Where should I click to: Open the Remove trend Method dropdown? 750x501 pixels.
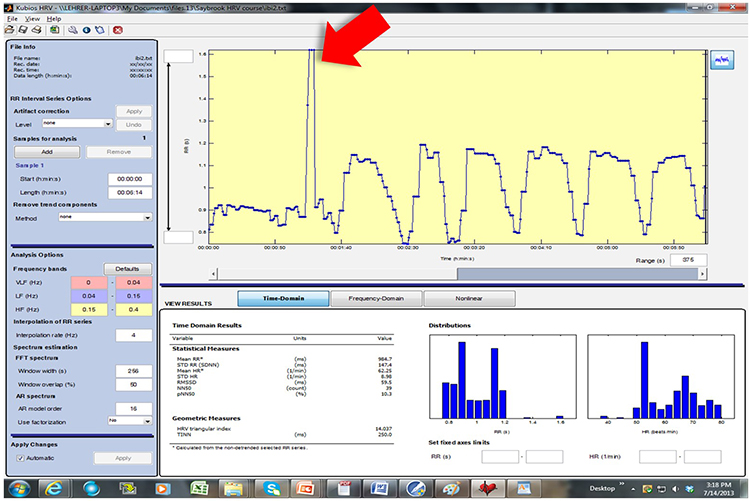point(105,217)
